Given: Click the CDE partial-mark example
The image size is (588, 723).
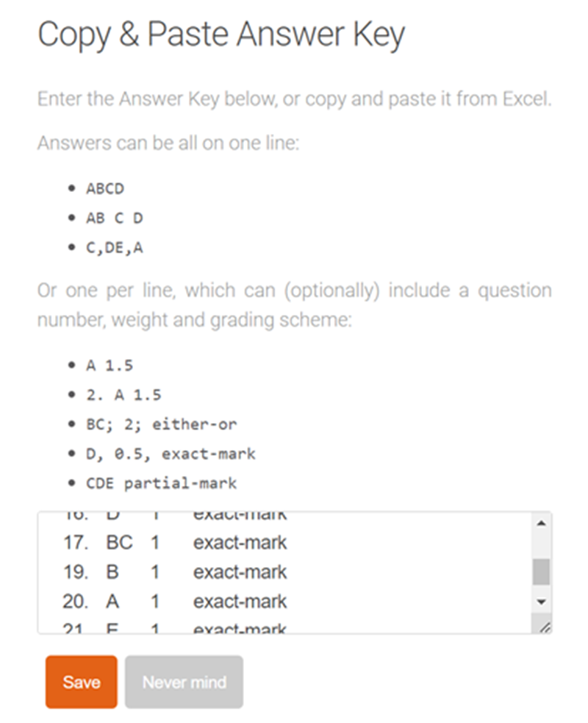Looking at the screenshot, I should pos(161,483).
